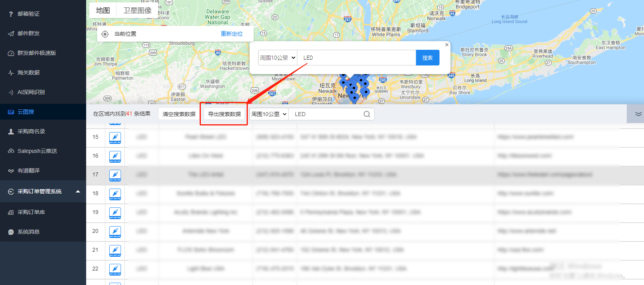Click the 清空搜索数据 button
Image resolution: width=644 pixels, height=285 pixels.
179,114
